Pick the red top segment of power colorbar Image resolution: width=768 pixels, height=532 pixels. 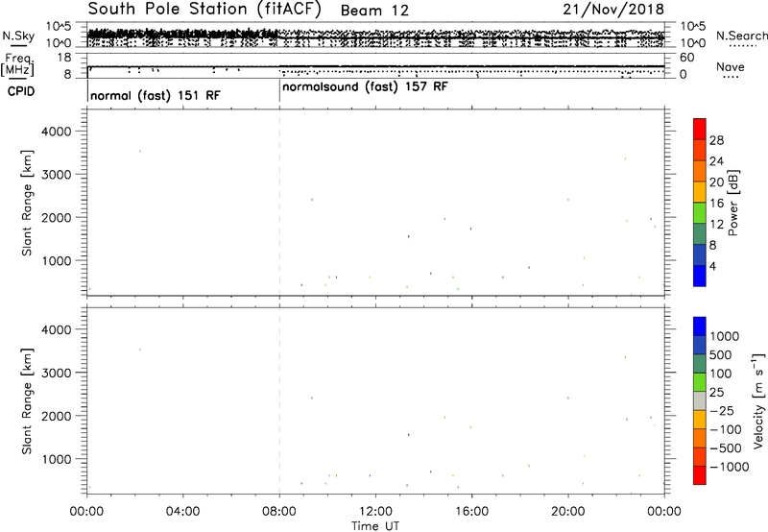click(700, 130)
